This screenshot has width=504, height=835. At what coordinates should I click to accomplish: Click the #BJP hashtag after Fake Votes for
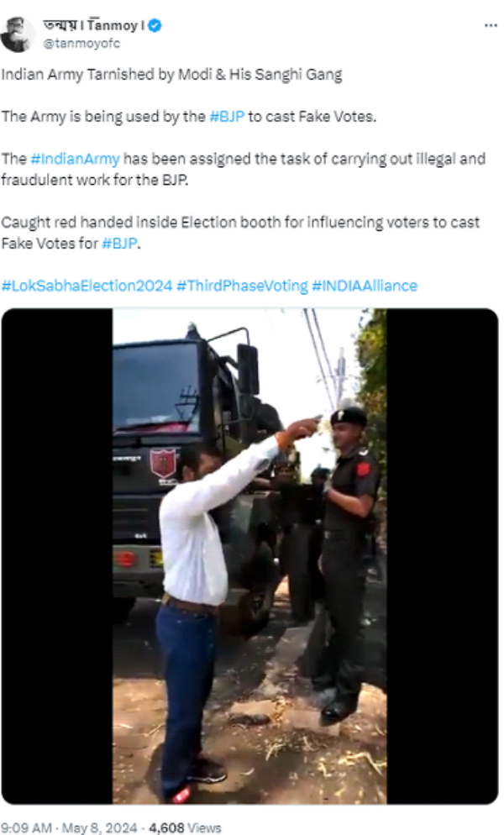pyautogui.click(x=119, y=244)
